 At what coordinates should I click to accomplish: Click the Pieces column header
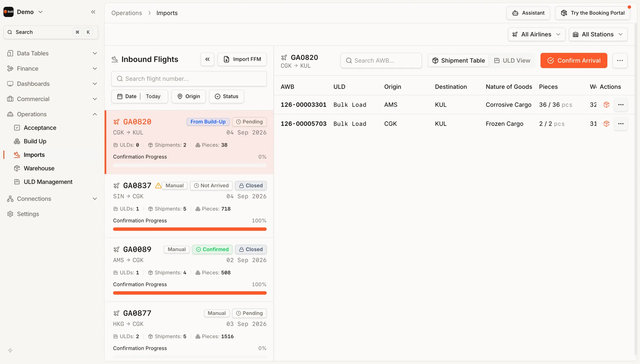point(548,87)
